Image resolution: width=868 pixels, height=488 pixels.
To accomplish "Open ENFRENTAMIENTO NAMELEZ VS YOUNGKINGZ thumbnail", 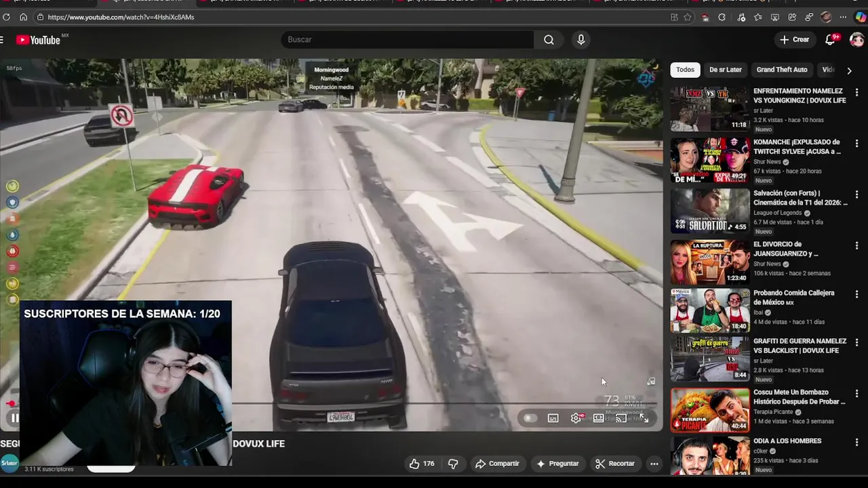I will click(x=710, y=108).
